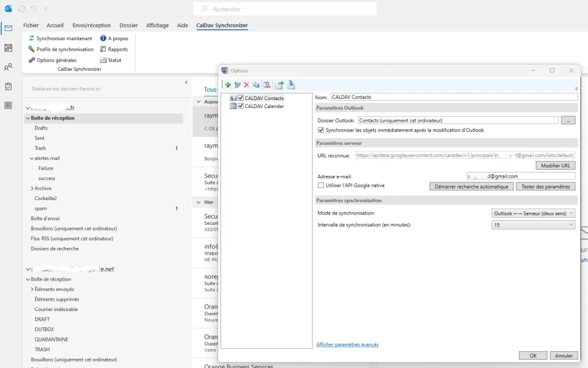The width and height of the screenshot is (588, 368).
Task: Open the Fichier menu
Action: point(31,25)
